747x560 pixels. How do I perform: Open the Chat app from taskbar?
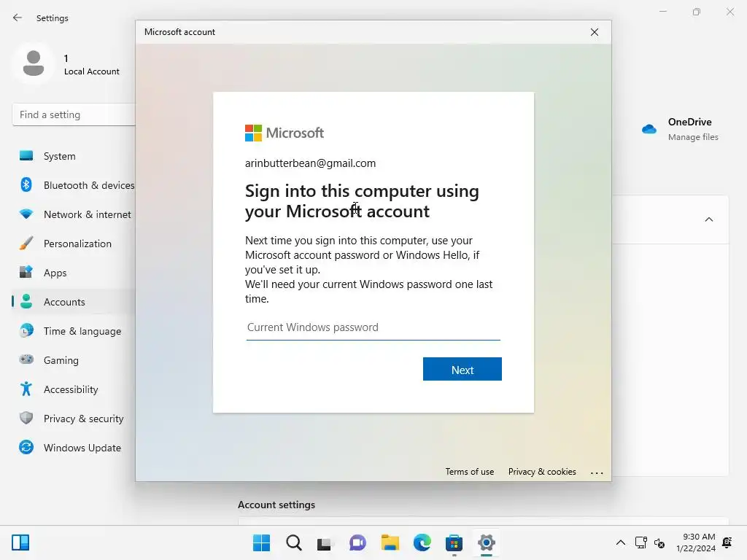(357, 542)
